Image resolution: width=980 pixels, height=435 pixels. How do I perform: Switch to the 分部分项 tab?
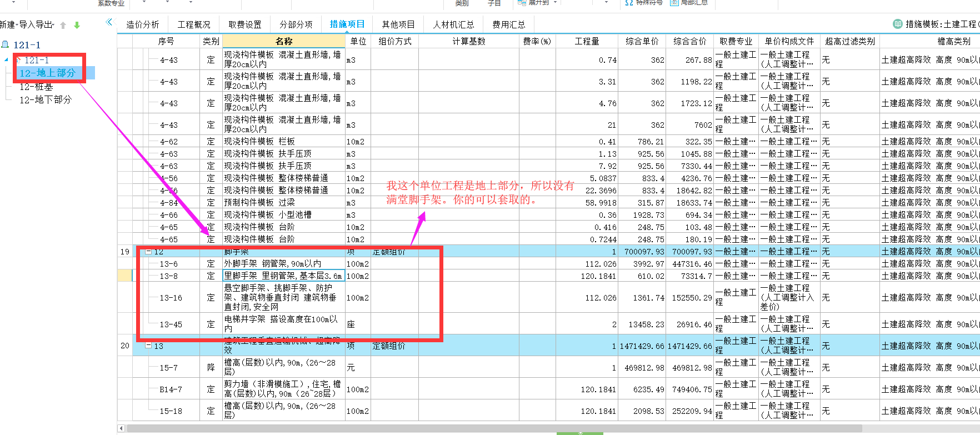pyautogui.click(x=296, y=24)
